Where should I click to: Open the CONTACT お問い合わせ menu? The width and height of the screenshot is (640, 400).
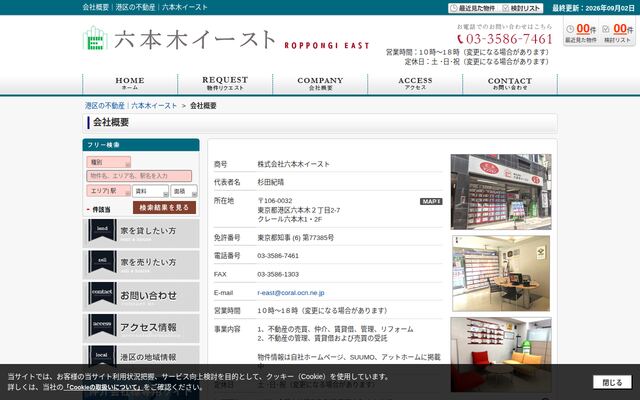(x=510, y=84)
